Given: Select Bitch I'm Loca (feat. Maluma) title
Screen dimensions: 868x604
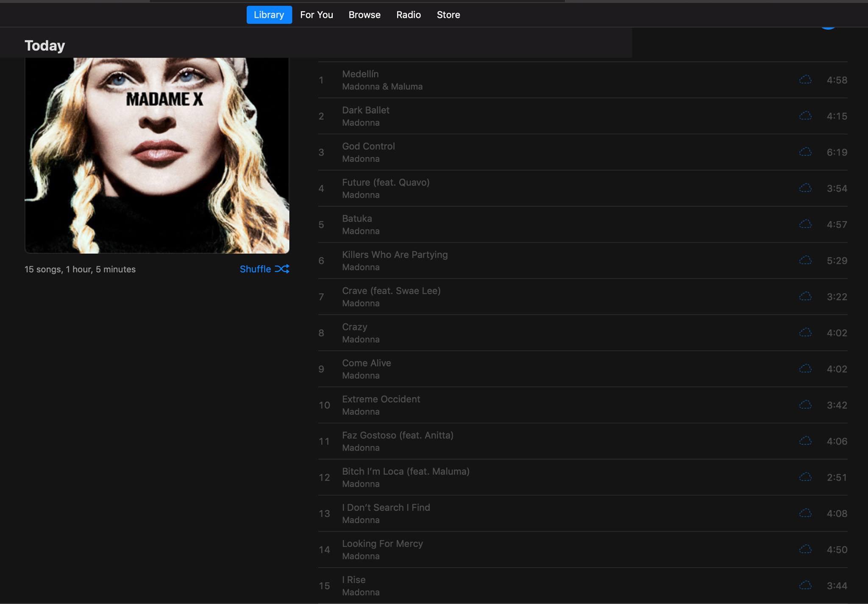Looking at the screenshot, I should coord(406,471).
